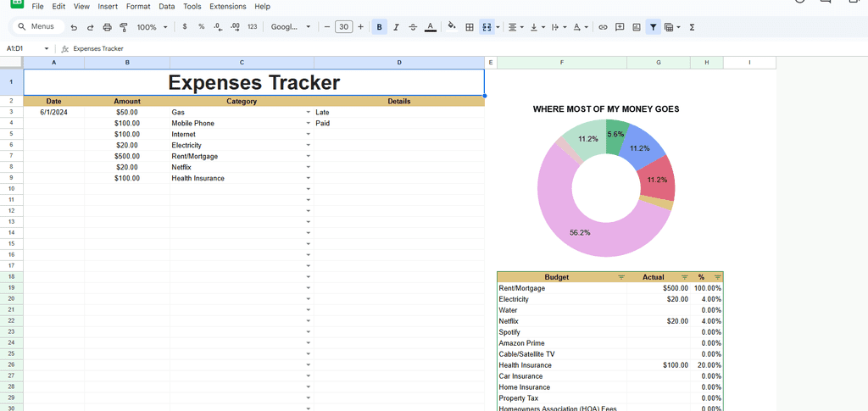Viewport: 868px width, 411px height.
Task: Toggle the Create a filter funnel
Action: [x=654, y=26]
